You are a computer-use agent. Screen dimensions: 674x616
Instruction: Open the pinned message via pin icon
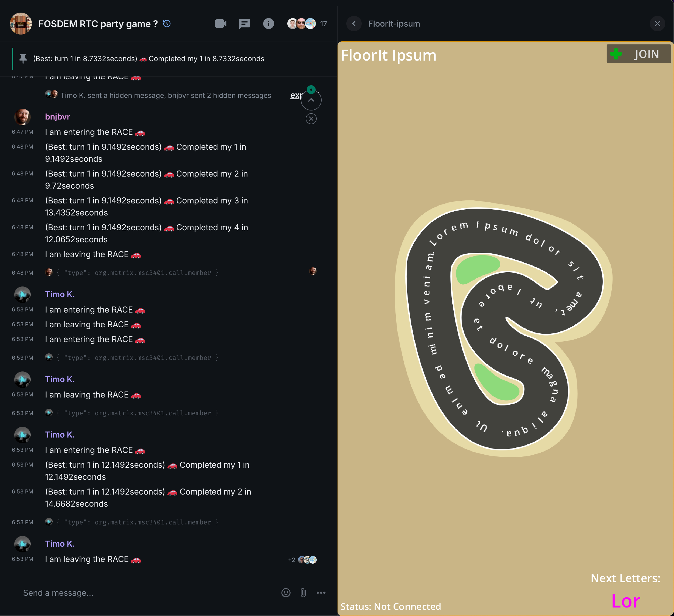[23, 58]
